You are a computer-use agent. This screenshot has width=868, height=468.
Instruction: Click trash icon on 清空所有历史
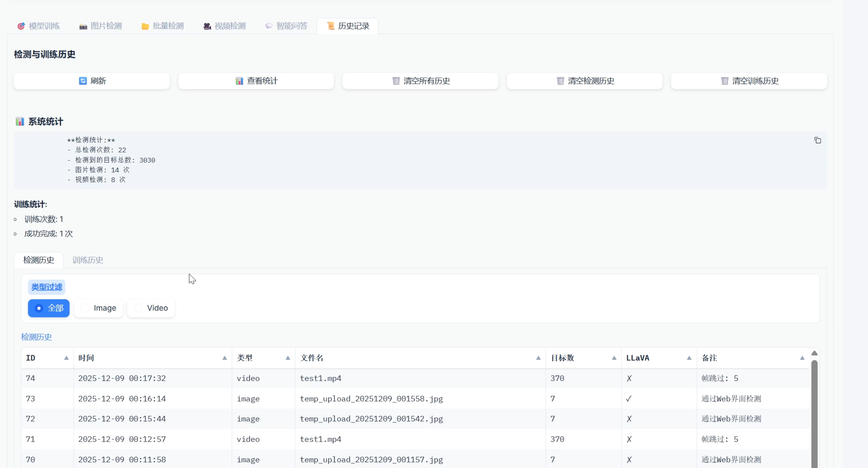[x=396, y=81]
